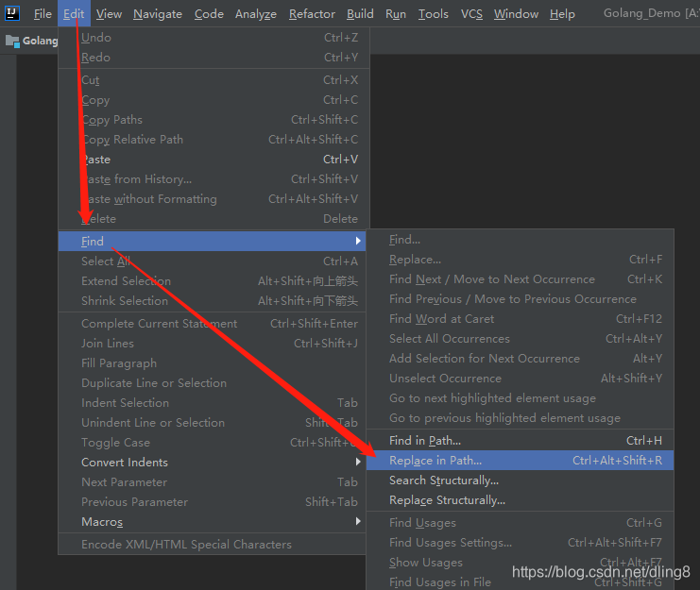This screenshot has height=590, width=700.
Task: Choose Select All menu entry
Action: click(x=212, y=261)
